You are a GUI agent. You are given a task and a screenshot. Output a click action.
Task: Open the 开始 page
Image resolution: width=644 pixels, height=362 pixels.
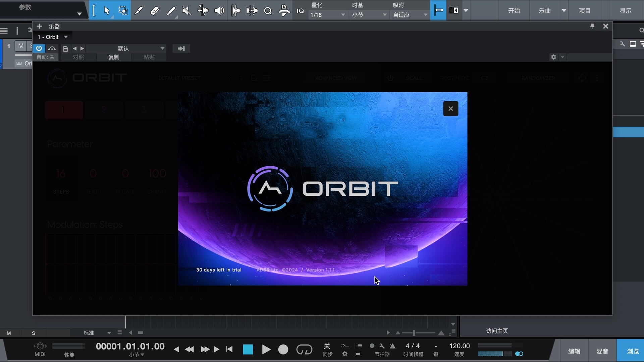coord(514,11)
